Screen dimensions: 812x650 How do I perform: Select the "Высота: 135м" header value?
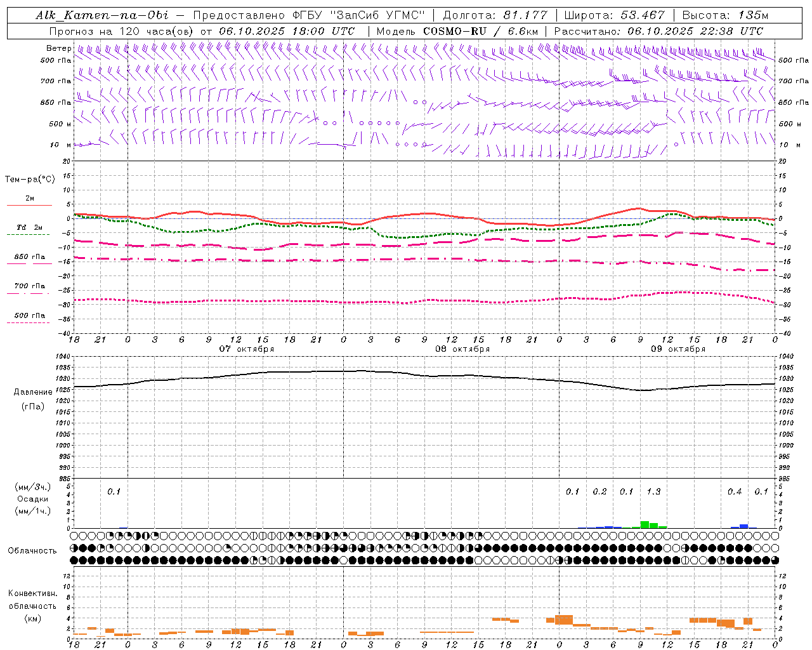tap(724, 15)
